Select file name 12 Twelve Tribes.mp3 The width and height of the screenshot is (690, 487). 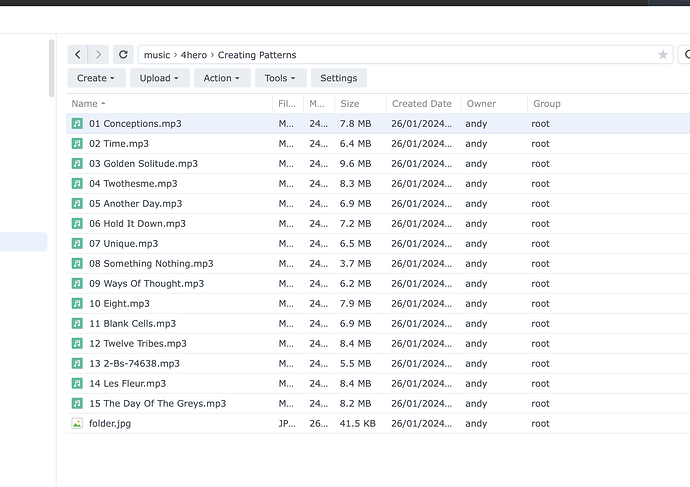(138, 344)
